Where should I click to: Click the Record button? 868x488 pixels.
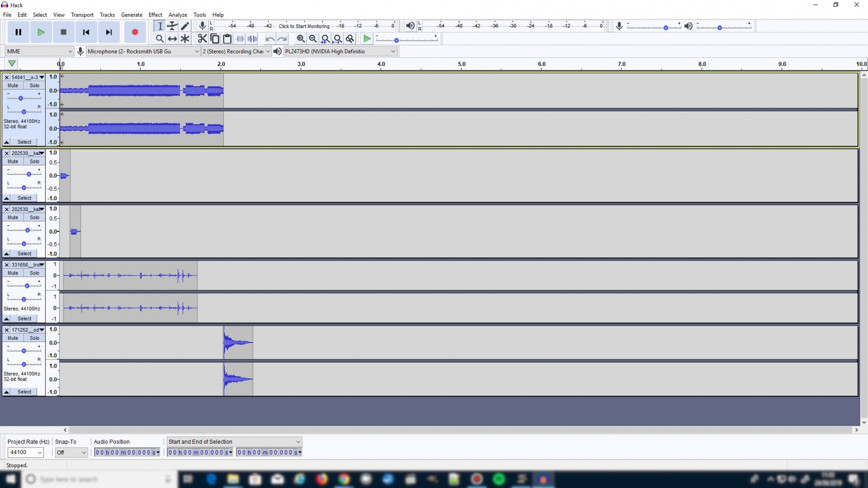point(135,32)
